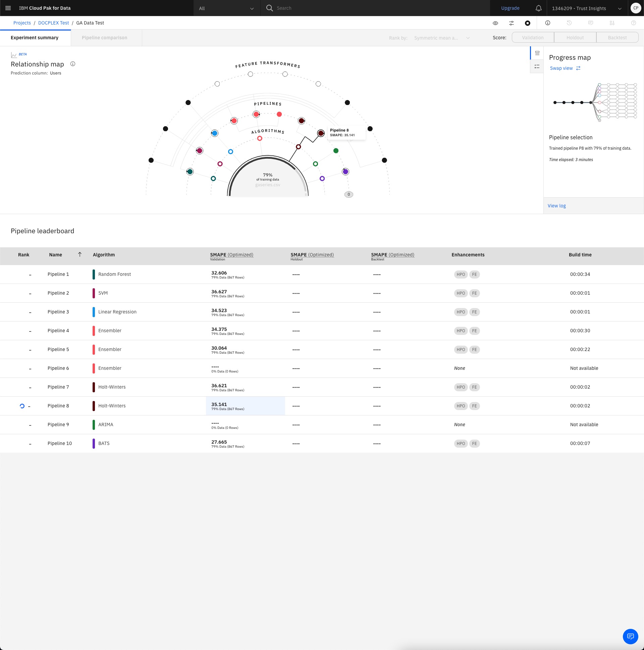Go to Projects breadcrumb link
644x650 pixels.
click(x=22, y=23)
